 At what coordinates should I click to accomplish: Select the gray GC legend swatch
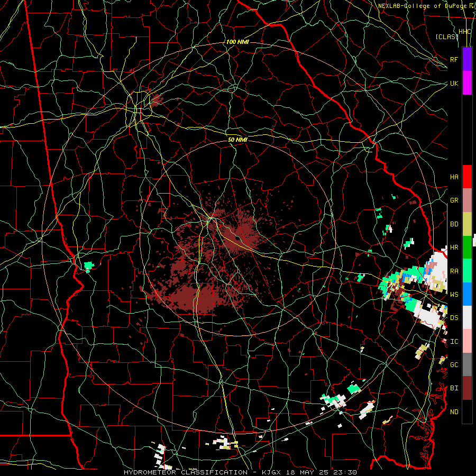[x=467, y=364]
